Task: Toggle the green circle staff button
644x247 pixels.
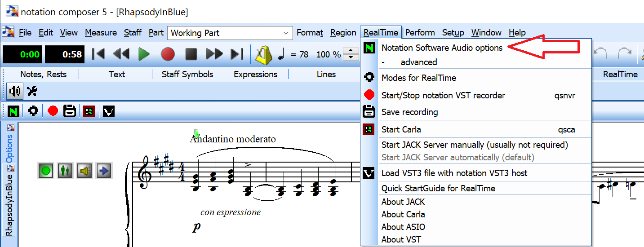Action: 45,171
